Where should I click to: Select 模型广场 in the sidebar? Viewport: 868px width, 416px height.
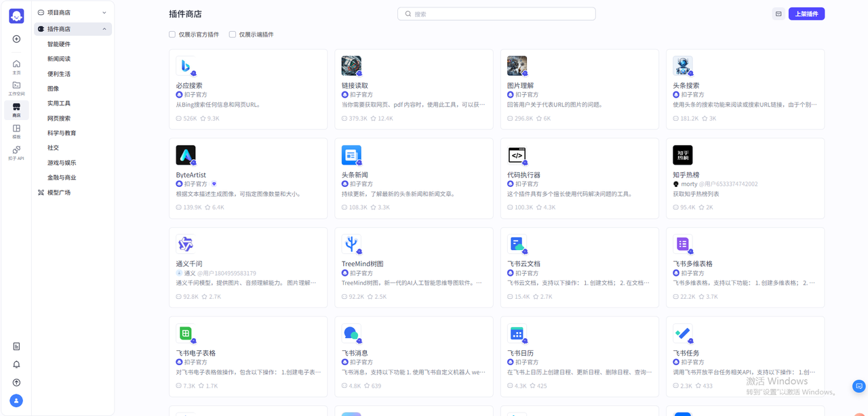click(58, 192)
